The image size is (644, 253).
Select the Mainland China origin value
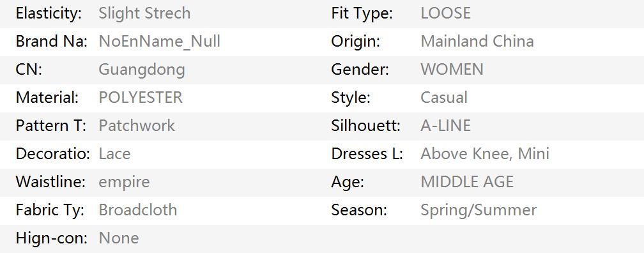coord(477,42)
